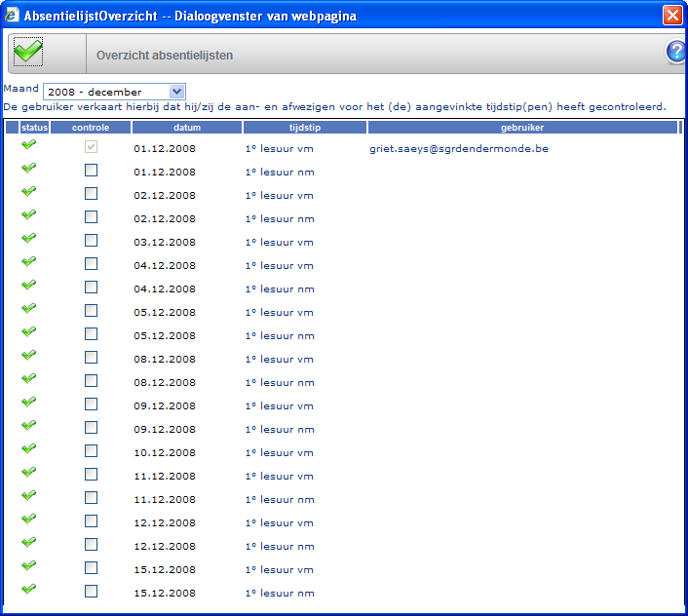Click the tijdstip column header

coord(305,128)
